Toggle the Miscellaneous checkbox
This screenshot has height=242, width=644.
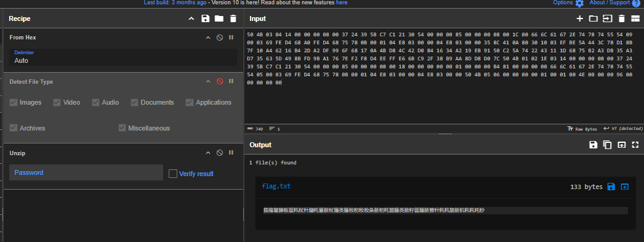[x=122, y=128]
